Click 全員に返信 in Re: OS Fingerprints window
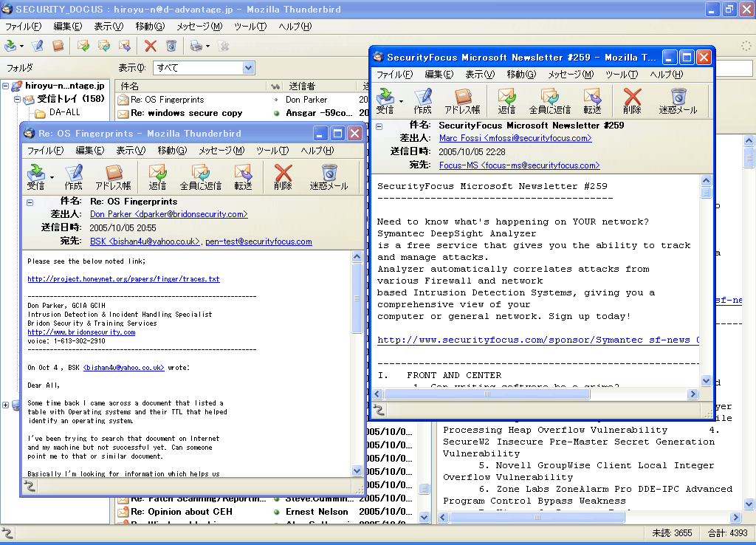The image size is (756, 545). 201,177
